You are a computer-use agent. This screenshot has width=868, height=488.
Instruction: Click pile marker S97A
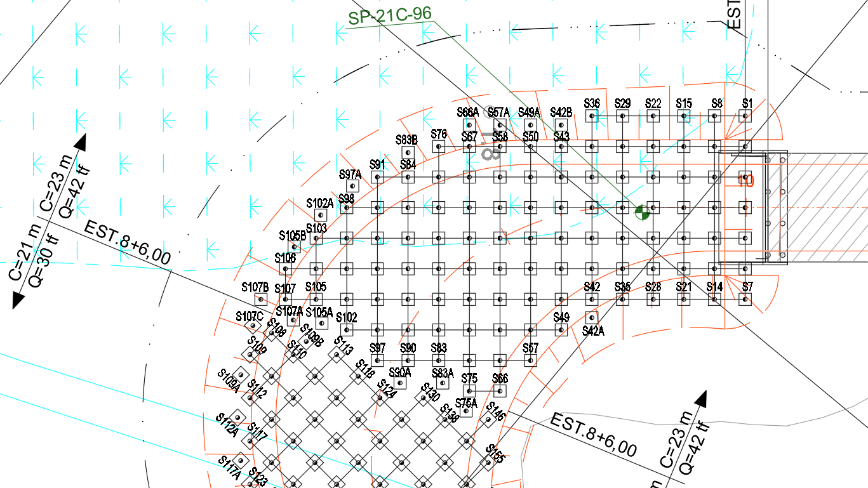[x=352, y=186]
